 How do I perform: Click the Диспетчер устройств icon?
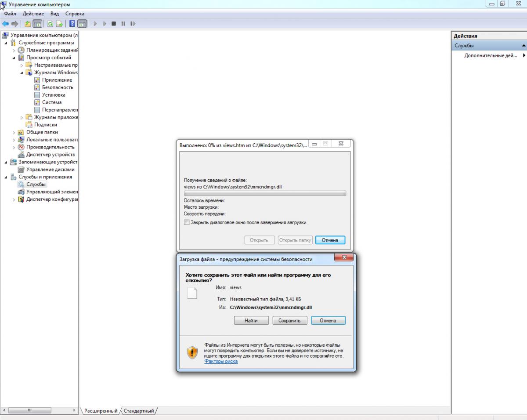pyautogui.click(x=21, y=155)
